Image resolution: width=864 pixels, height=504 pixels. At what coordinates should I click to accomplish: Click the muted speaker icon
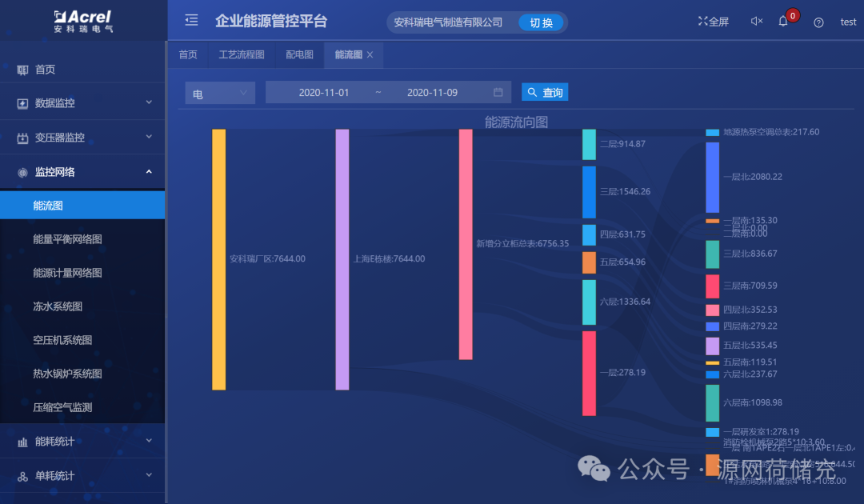pyautogui.click(x=756, y=22)
